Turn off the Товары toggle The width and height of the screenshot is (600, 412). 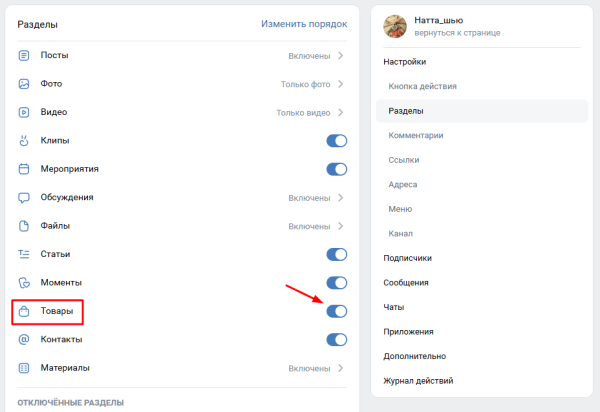(x=337, y=312)
